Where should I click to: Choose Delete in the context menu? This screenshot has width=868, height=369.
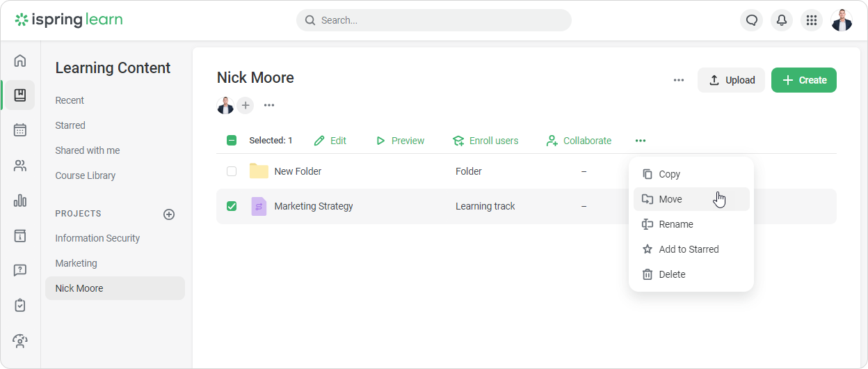[x=672, y=274]
